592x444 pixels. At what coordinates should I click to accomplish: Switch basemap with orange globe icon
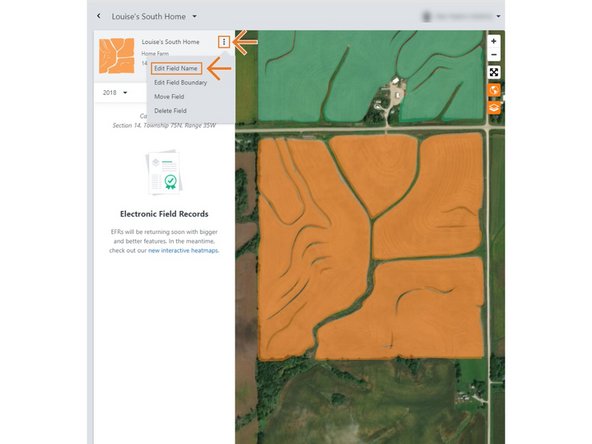tap(494, 90)
